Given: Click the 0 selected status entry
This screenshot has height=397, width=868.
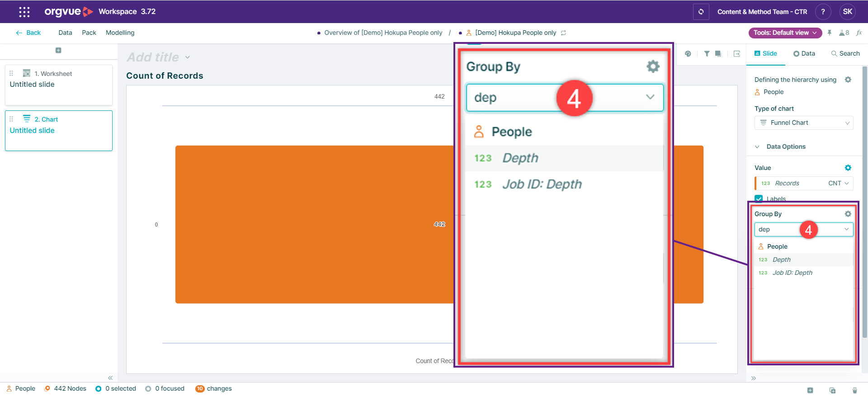Looking at the screenshot, I should pos(116,388).
